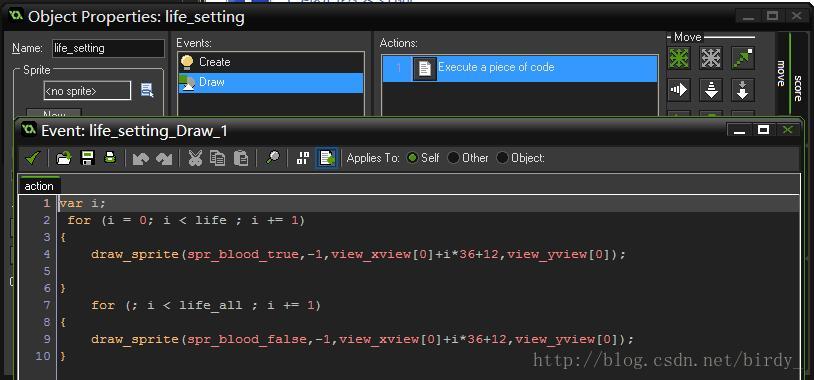Load code from file with open-folder icon
This screenshot has width=814, height=380.
pyautogui.click(x=63, y=158)
